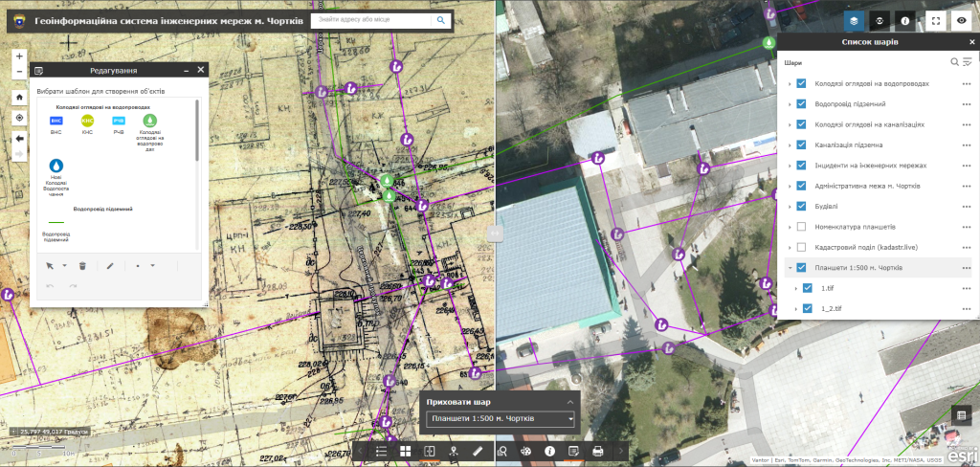Enable the Номенклатура планшетів layer

click(802, 227)
